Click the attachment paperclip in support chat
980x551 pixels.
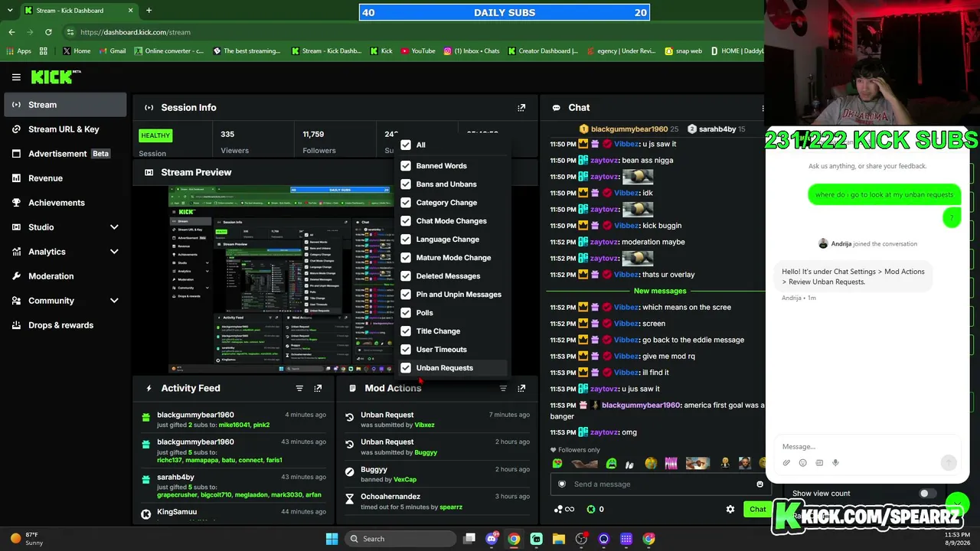pyautogui.click(x=786, y=462)
